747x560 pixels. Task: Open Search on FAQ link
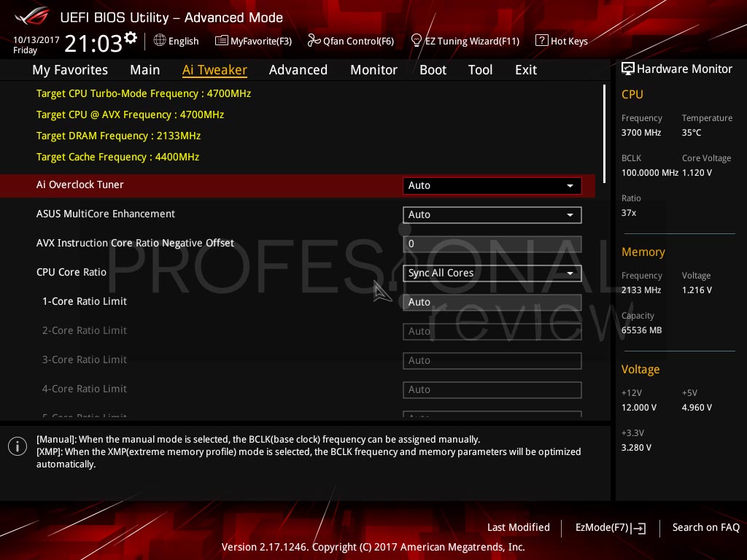point(706,527)
